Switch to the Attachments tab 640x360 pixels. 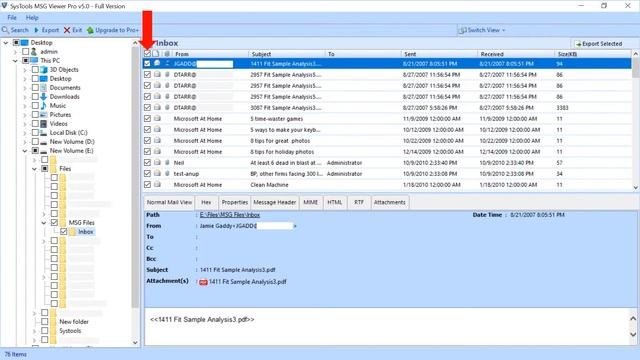(x=390, y=202)
